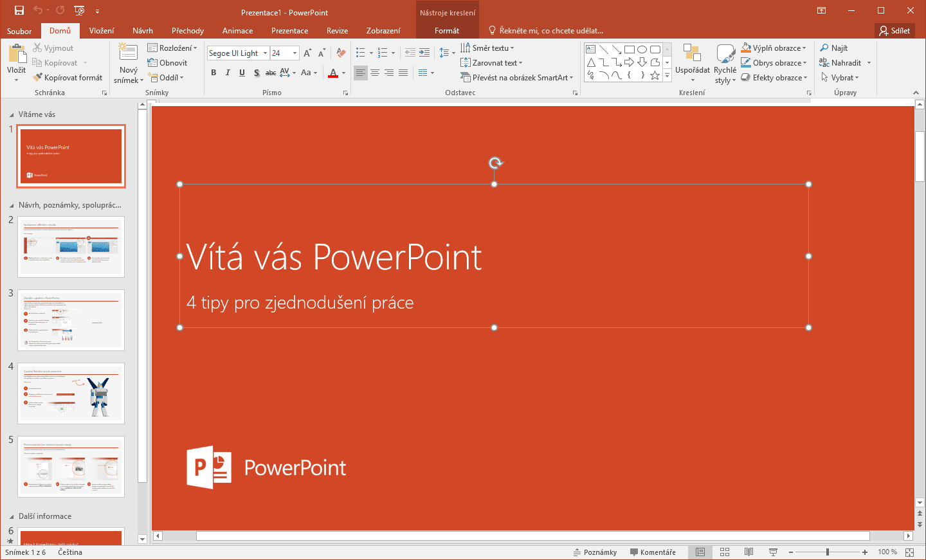The image size is (926, 560).
Task: Open Obrys obrazce outline dropdown
Action: [x=774, y=62]
